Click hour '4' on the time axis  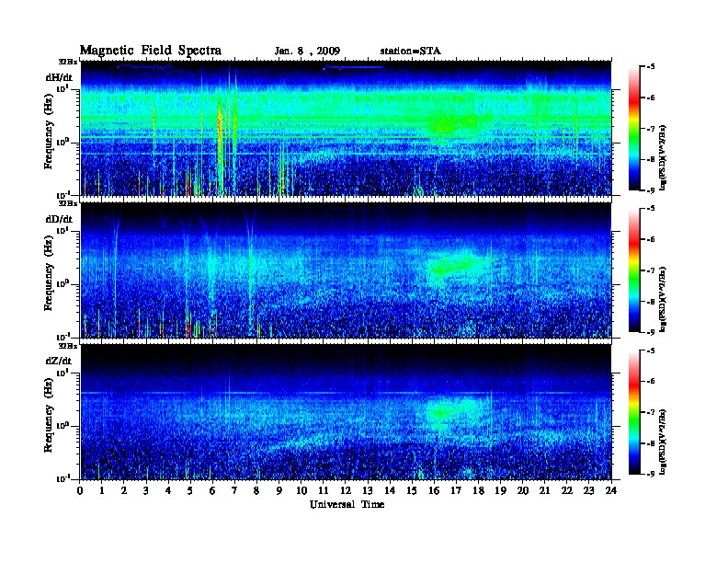click(x=168, y=490)
